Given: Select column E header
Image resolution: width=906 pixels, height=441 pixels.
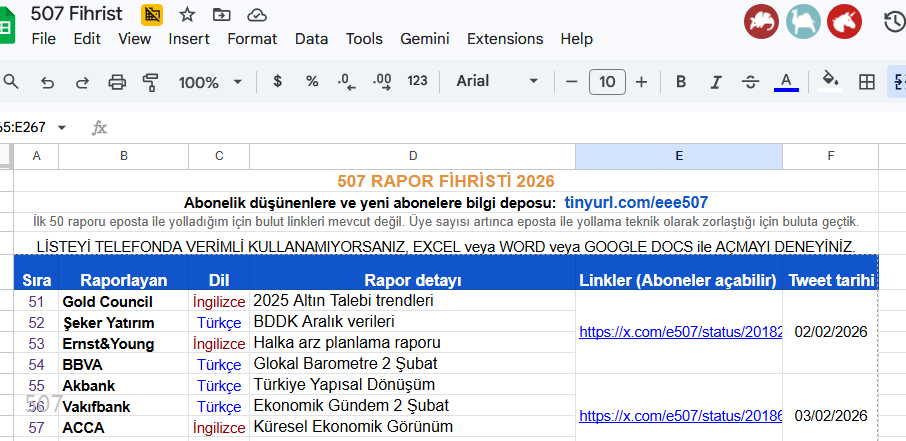Looking at the screenshot, I should (679, 156).
